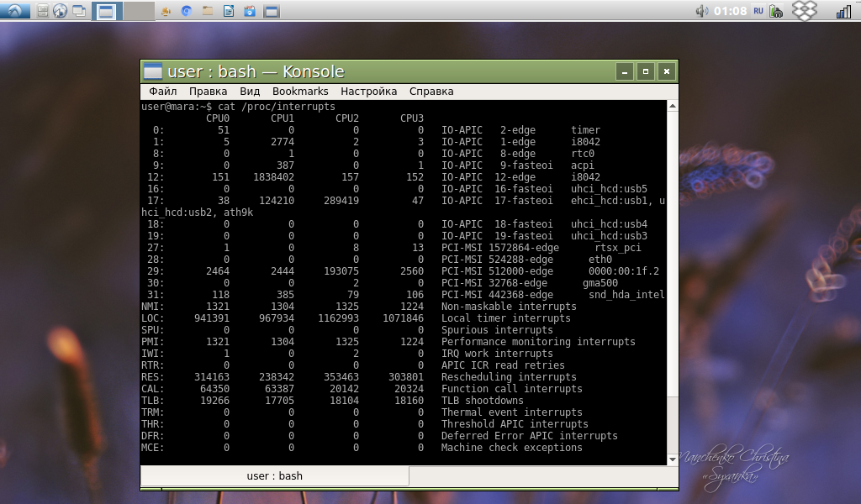
Task: Click the 'Performance monitoring interrupts' label
Action: [x=538, y=342]
